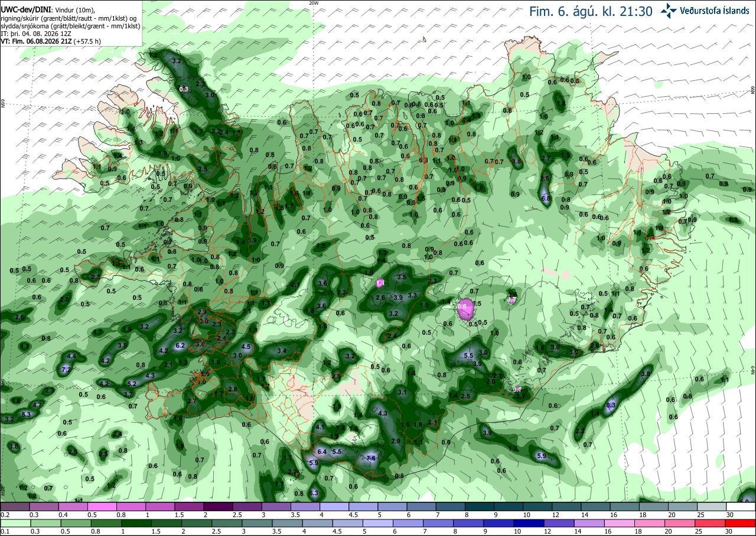Viewport: 756px width, 536px height.
Task: Pick the dark purple 2 swatch, upper legend row
Action: click(x=218, y=506)
